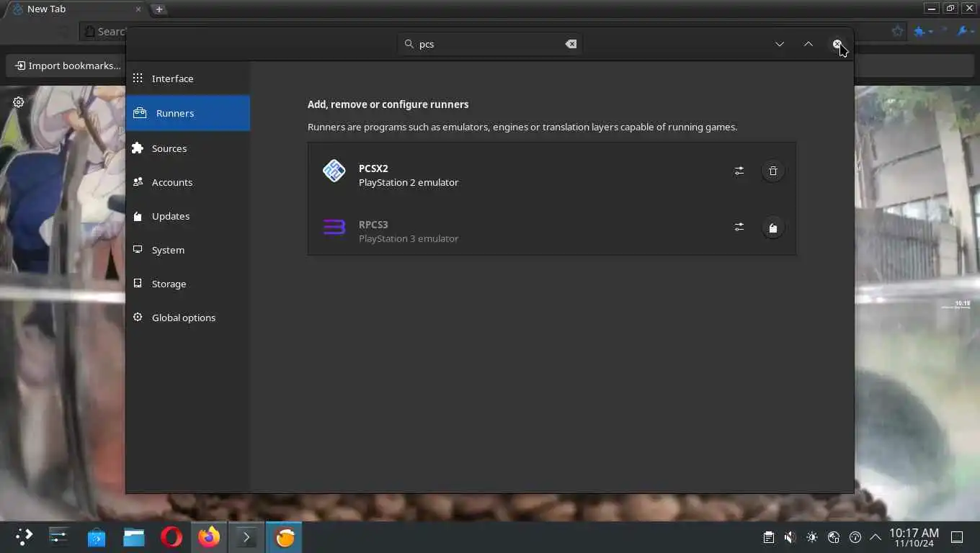Click the Sources puzzle-piece icon
The width and height of the screenshot is (980, 553).
[138, 148]
